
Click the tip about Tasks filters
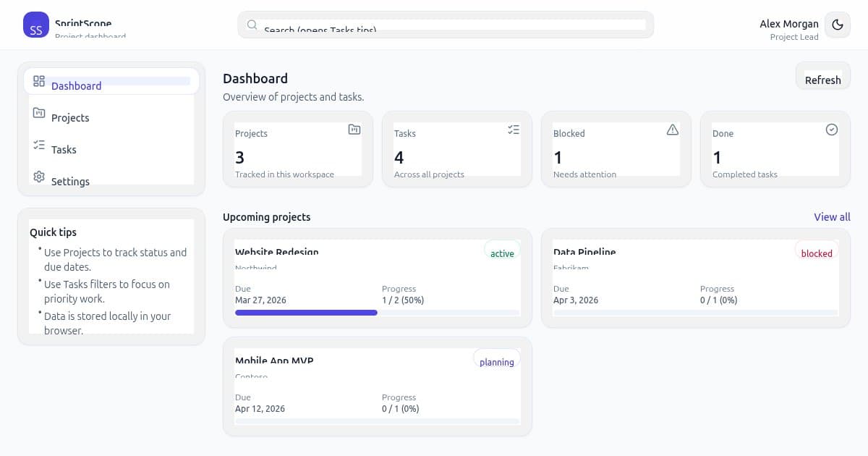[107, 292]
